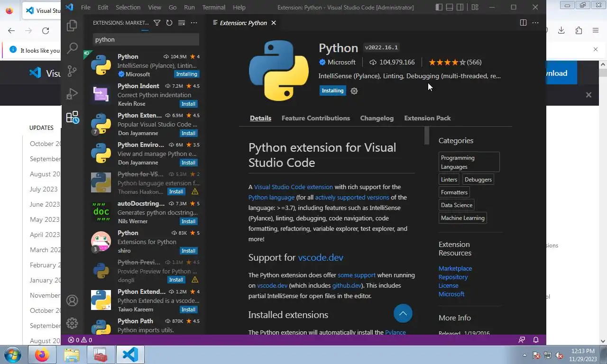Open the Search view in activity bar
The image size is (607, 364).
click(72, 48)
